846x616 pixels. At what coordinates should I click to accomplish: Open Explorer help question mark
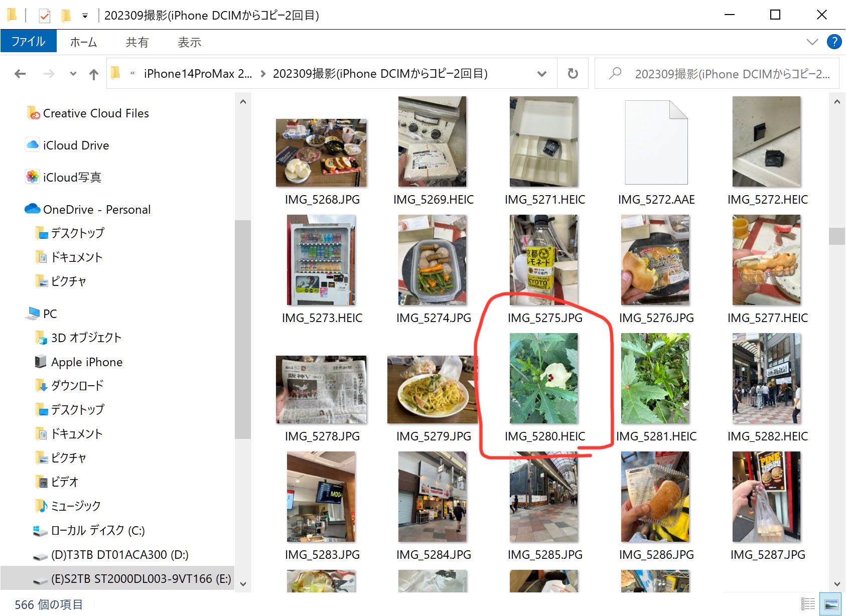click(834, 42)
